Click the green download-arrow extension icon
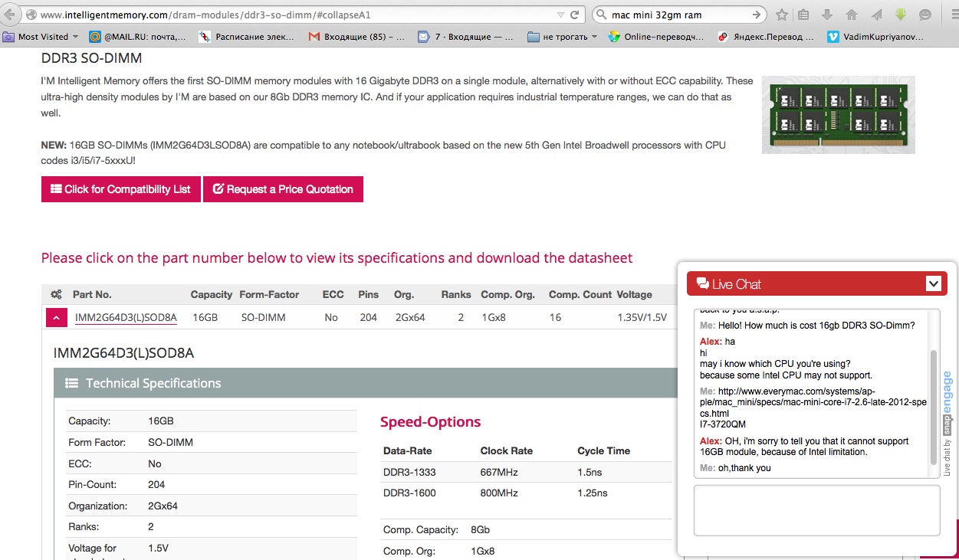959x560 pixels. [901, 15]
